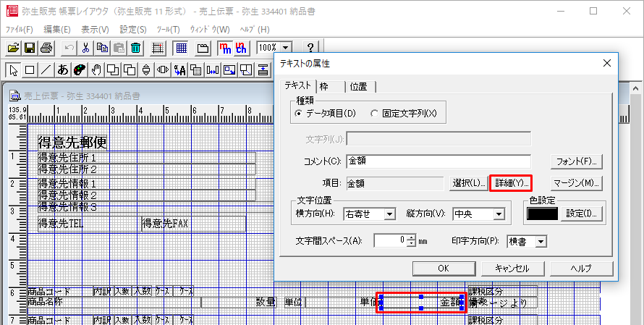Click the フォント(F)... button
The width and height of the screenshot is (644, 325).
tap(576, 161)
